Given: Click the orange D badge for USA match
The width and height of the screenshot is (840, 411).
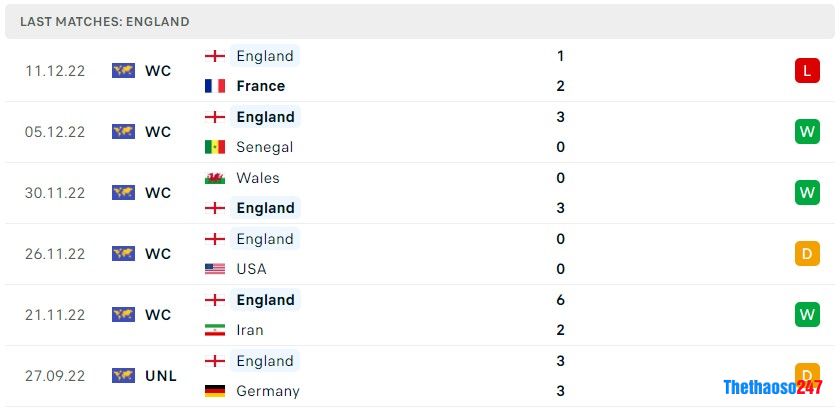Looking at the screenshot, I should 807,253.
